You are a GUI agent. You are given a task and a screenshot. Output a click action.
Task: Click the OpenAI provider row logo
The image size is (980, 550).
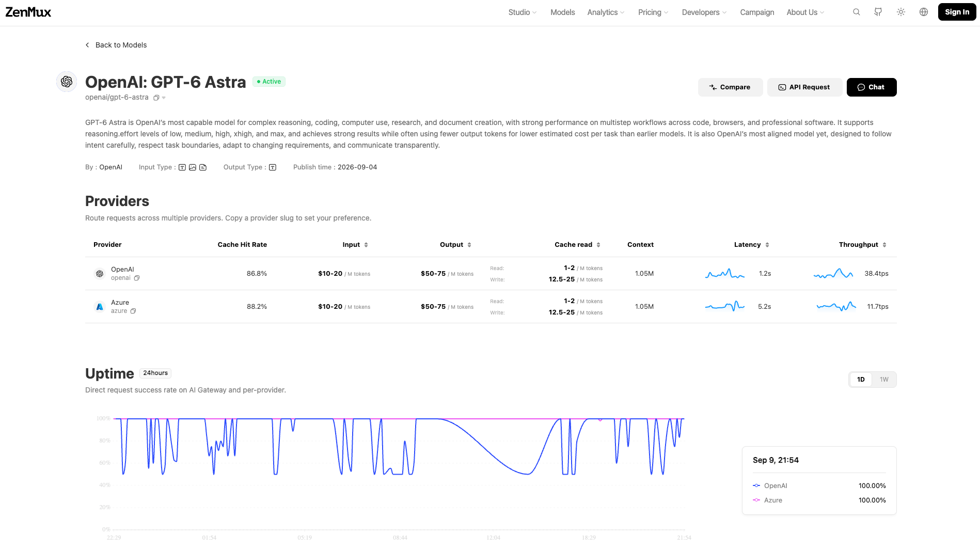click(x=100, y=274)
